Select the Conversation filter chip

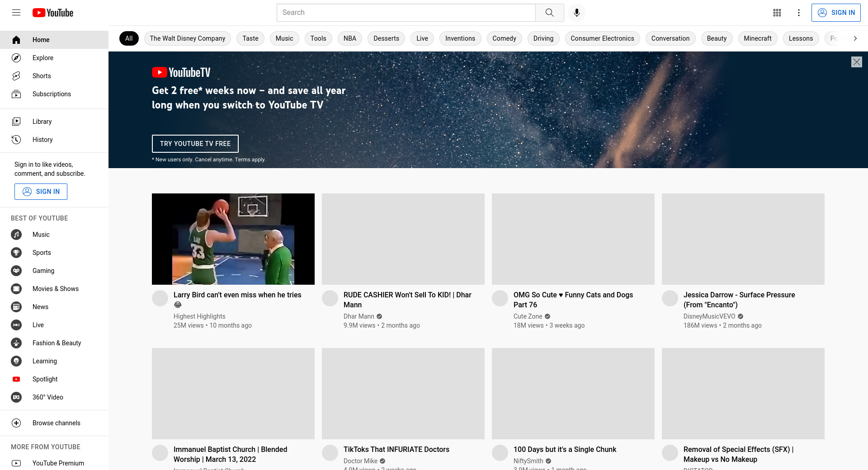pos(670,38)
